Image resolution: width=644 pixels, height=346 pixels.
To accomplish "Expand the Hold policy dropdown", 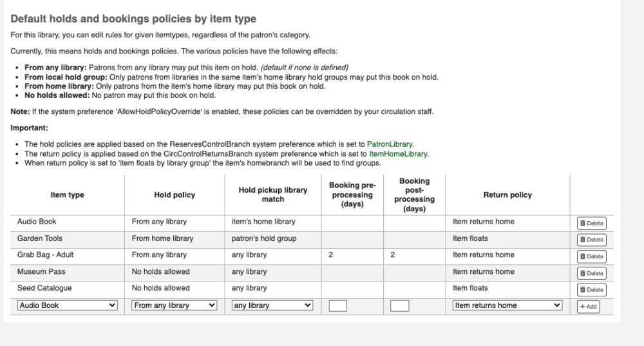I will click(174, 305).
